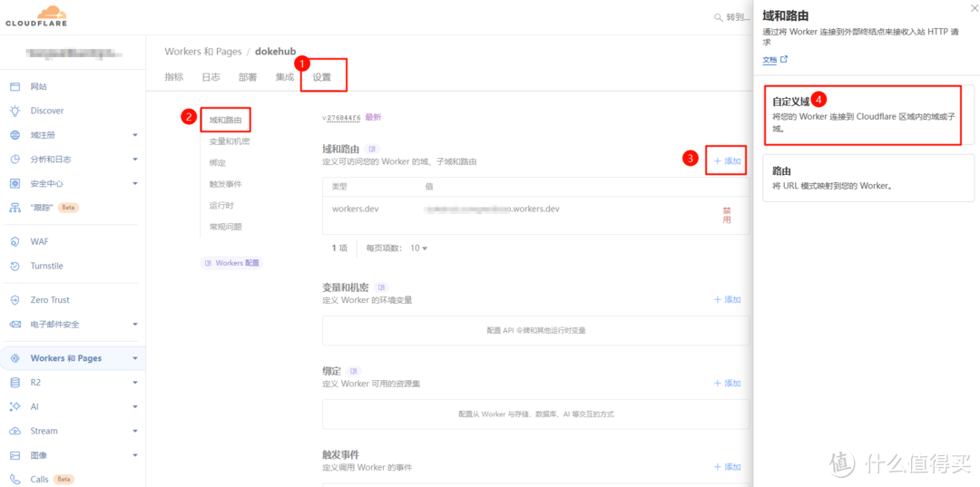Expand the 分析和日志 sidebar arrow
Image resolution: width=980 pixels, height=487 pixels.
point(134,160)
